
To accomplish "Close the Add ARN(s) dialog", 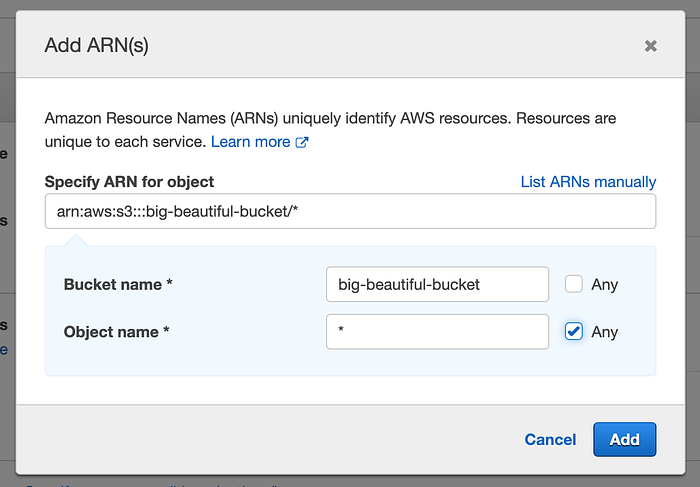I will (x=650, y=46).
